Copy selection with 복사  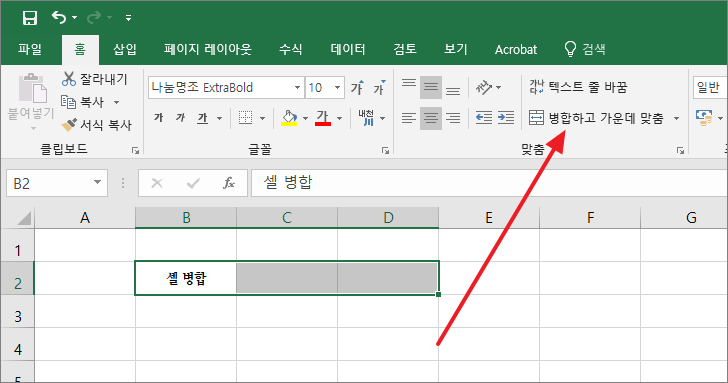point(83,102)
